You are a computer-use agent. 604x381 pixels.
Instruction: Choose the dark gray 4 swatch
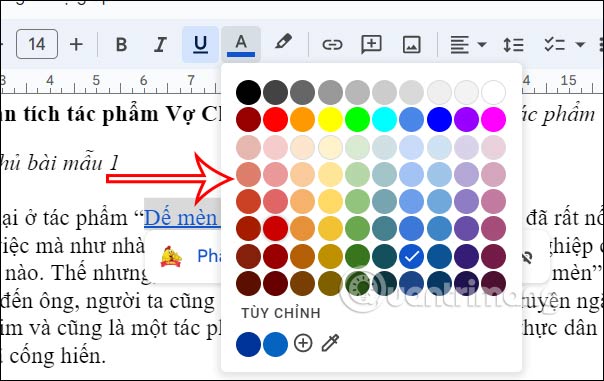(x=275, y=92)
